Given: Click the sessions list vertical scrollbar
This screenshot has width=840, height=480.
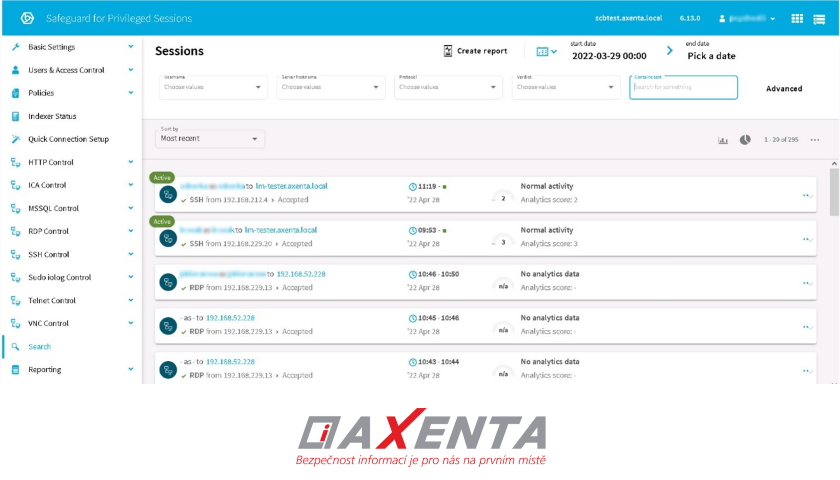Looking at the screenshot, I should [834, 193].
